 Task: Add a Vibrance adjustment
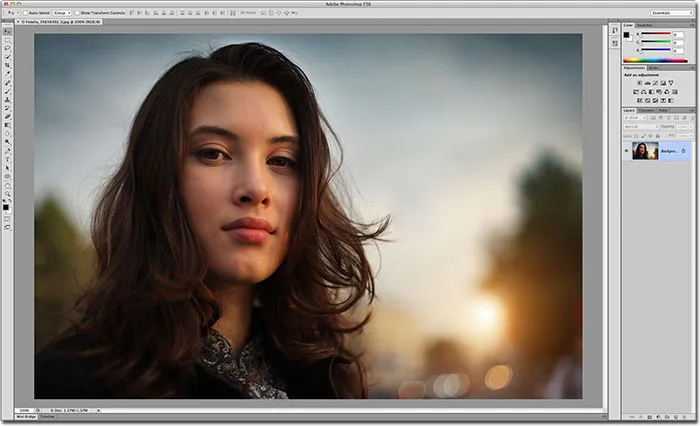point(671,83)
